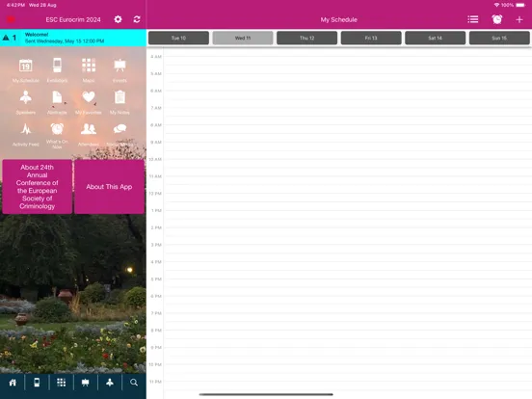The width and height of the screenshot is (532, 399).
Task: Open the Attendees icon
Action: (x=89, y=129)
